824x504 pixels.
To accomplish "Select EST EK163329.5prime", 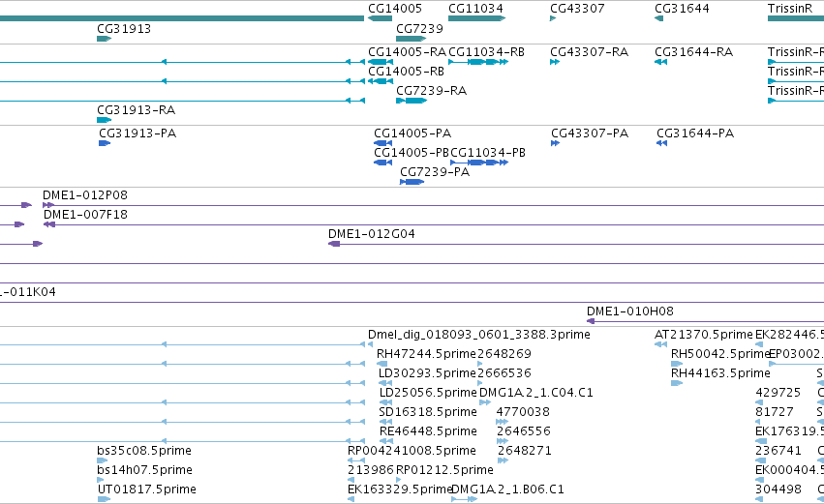I will [351, 499].
